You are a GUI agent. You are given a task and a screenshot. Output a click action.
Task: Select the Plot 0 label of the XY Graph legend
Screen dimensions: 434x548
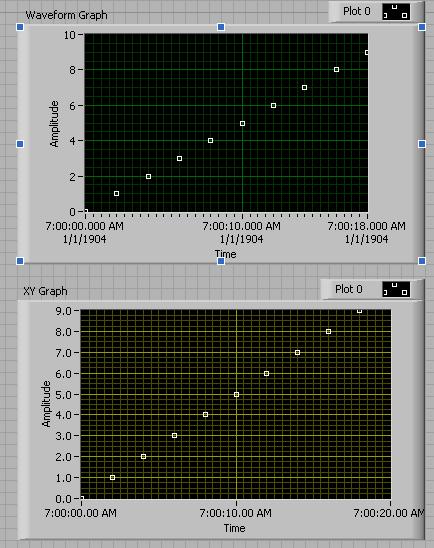348,289
